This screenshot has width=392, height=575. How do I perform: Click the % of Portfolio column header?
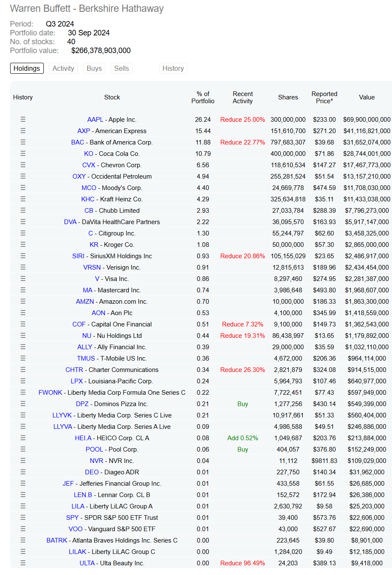coord(203,97)
